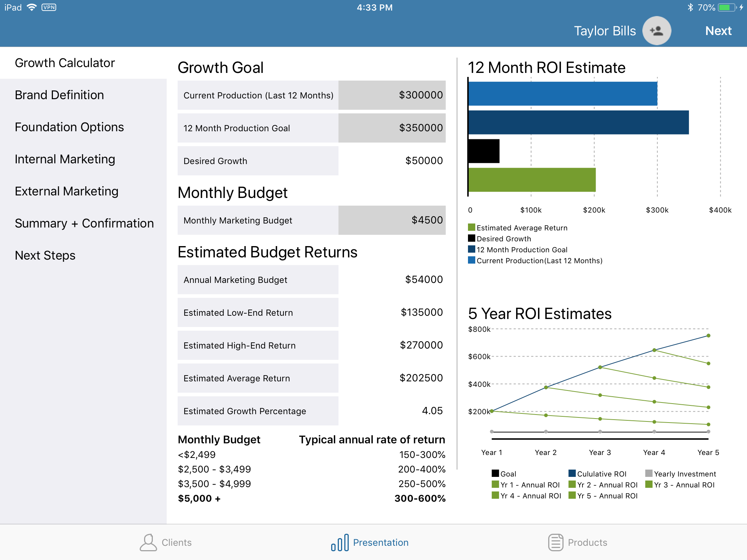Open the Brand Definition section

59,95
